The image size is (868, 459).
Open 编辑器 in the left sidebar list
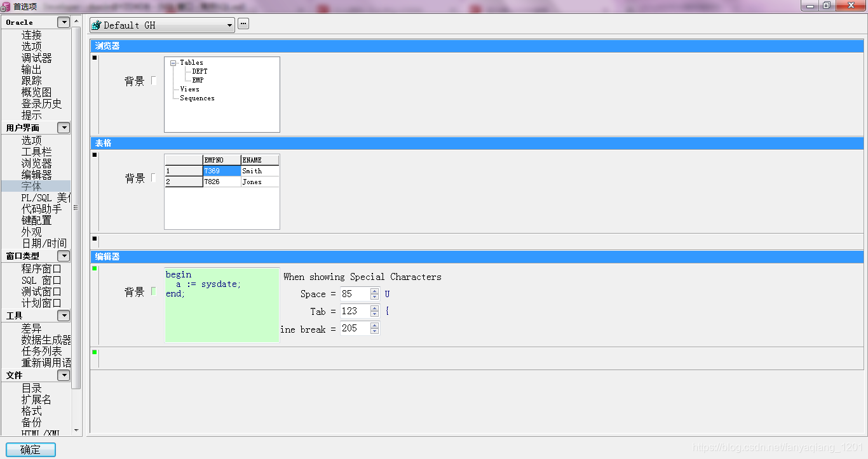pos(37,175)
